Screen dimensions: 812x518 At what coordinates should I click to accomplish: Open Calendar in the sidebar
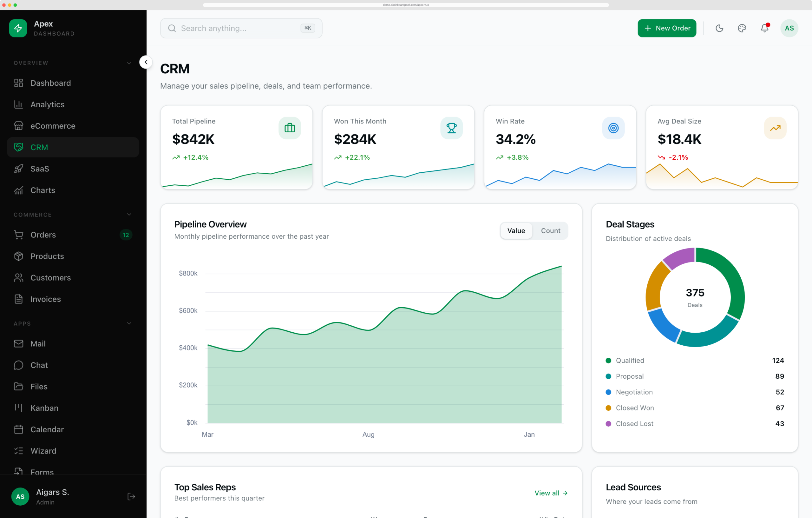73,429
